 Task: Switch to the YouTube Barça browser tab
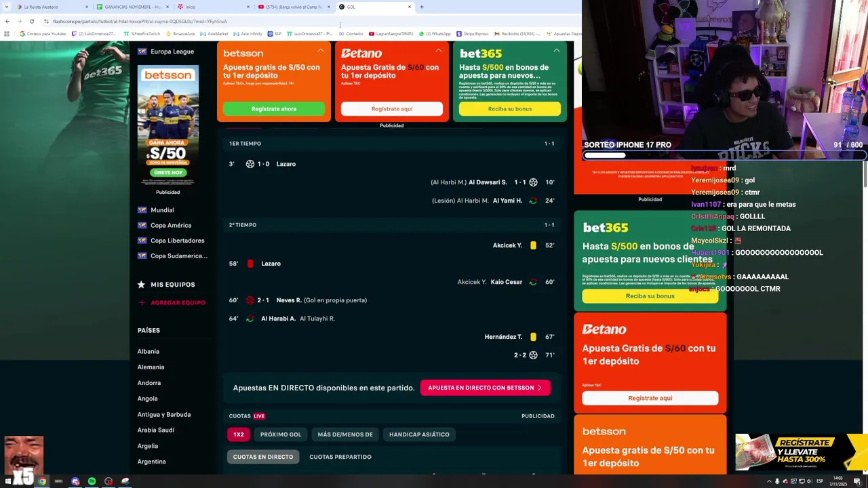coord(294,7)
